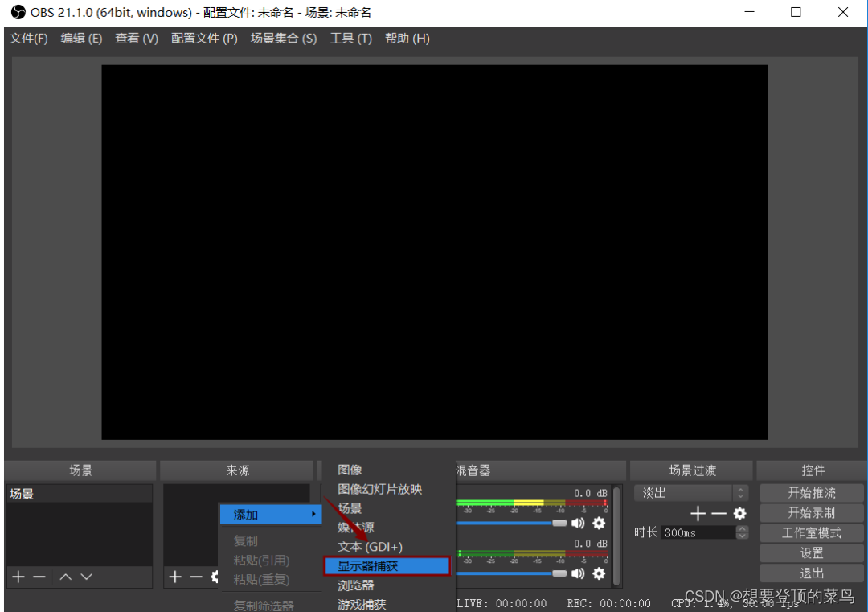
Task: Click the 场景 panel header
Action: [x=81, y=470]
